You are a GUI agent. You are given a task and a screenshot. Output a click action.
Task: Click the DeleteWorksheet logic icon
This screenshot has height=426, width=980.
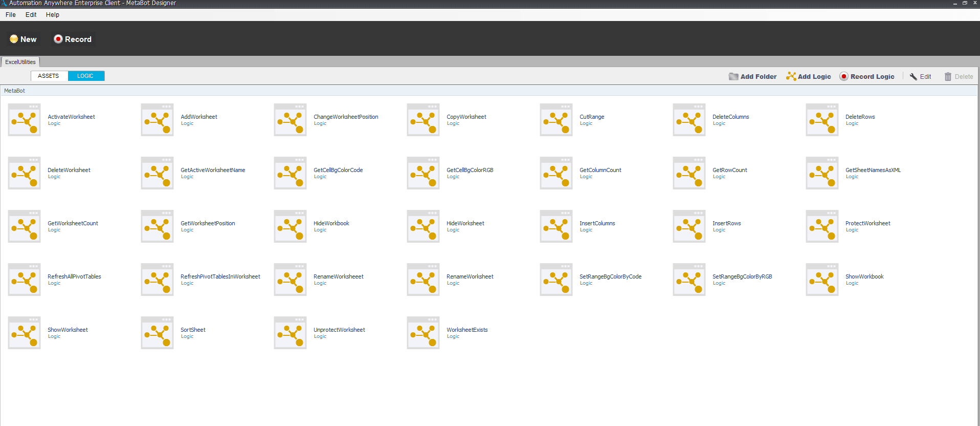coord(25,173)
